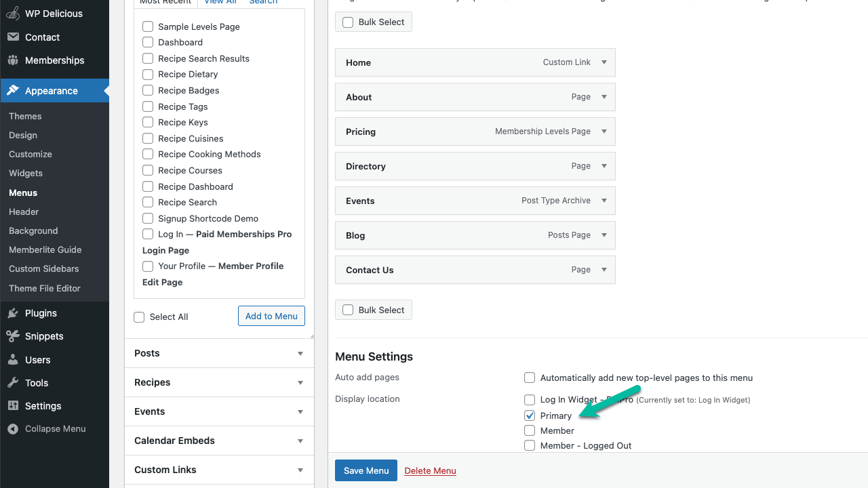Switch to the Most Recent tab
Screen dimensions: 868x488
pyautogui.click(x=166, y=2)
